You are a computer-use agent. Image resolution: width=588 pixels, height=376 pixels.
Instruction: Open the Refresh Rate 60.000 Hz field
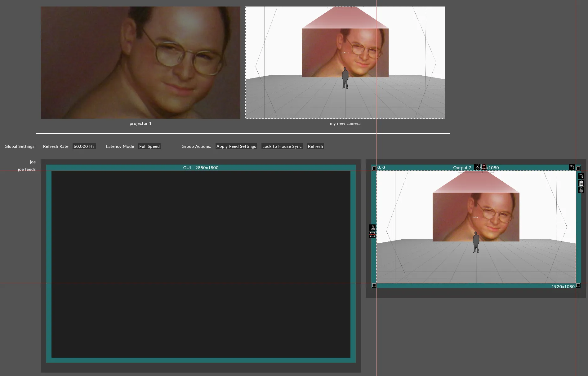tap(84, 146)
